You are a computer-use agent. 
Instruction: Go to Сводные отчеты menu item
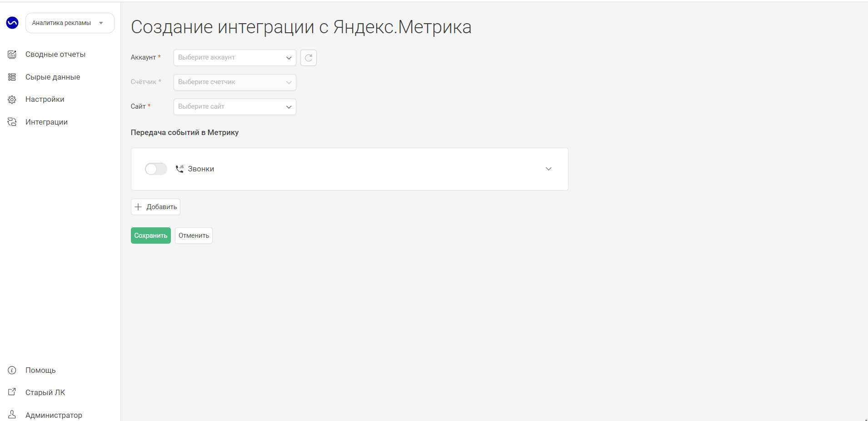tap(55, 55)
